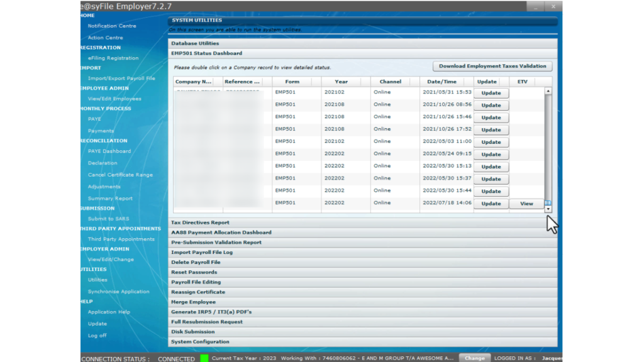Screen dimensions: 644x362
Task: Sort by Form column header
Action: coord(297,82)
